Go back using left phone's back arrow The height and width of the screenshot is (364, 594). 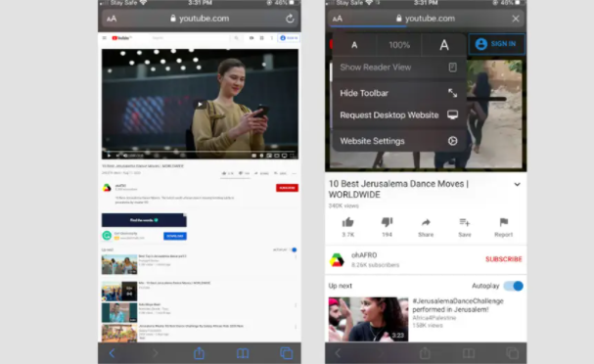coord(112,353)
